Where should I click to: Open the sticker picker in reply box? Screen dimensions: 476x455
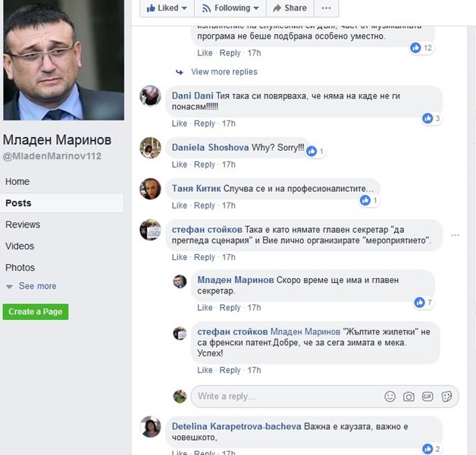coord(447,397)
